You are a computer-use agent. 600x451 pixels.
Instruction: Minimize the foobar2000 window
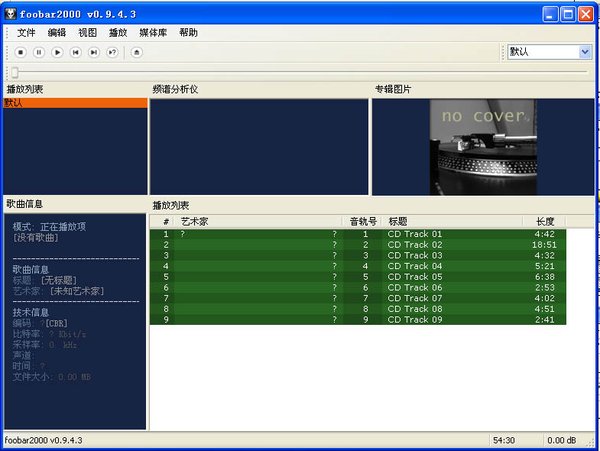[550, 15]
